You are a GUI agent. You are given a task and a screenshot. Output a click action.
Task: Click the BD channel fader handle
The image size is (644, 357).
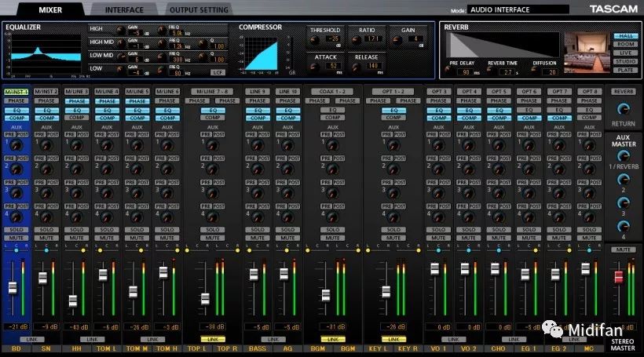pos(13,288)
